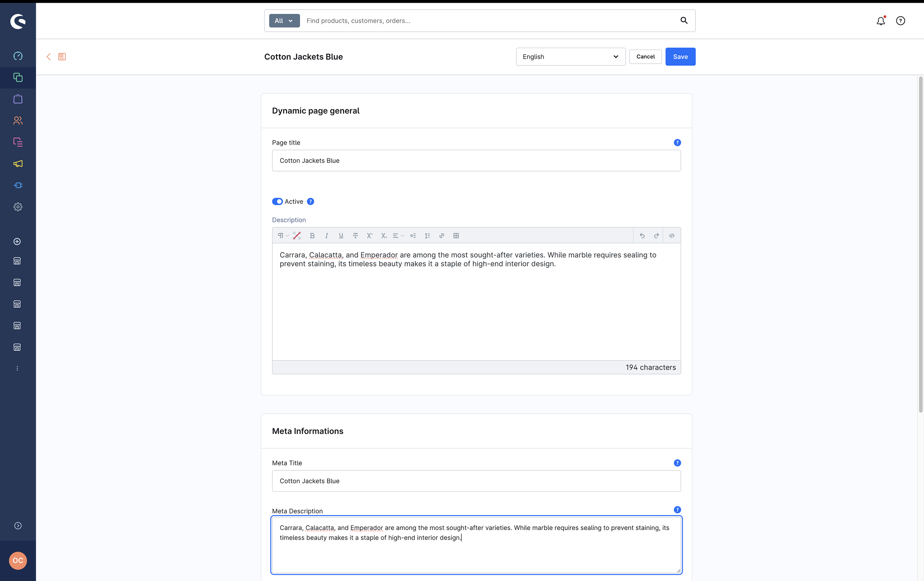Show more sales channels three-dot icon
The height and width of the screenshot is (581, 924).
(x=17, y=368)
